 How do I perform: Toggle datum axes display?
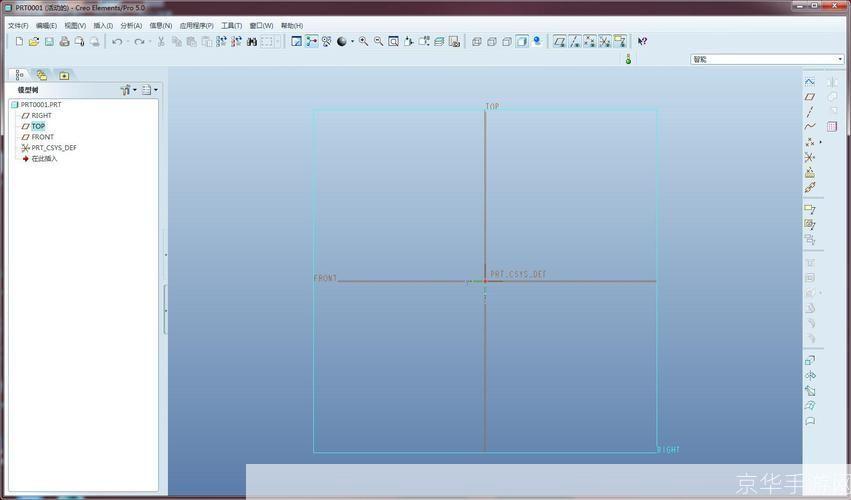(x=575, y=42)
